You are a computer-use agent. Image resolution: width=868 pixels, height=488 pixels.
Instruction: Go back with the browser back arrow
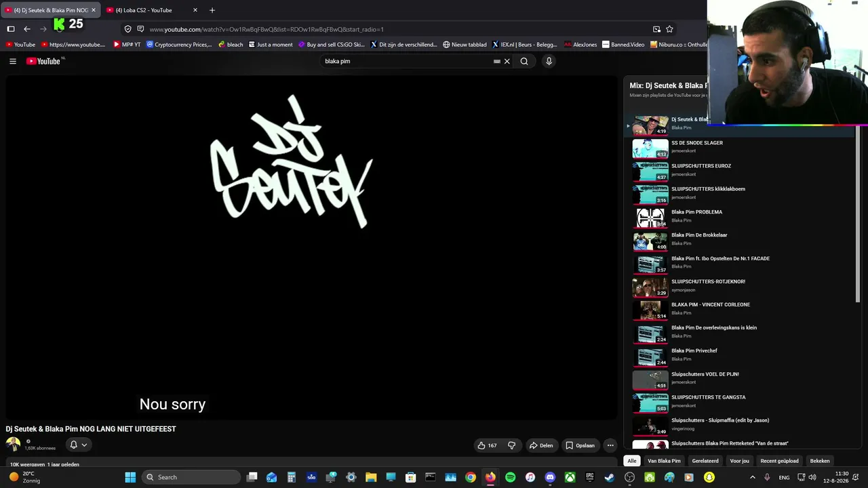point(27,29)
